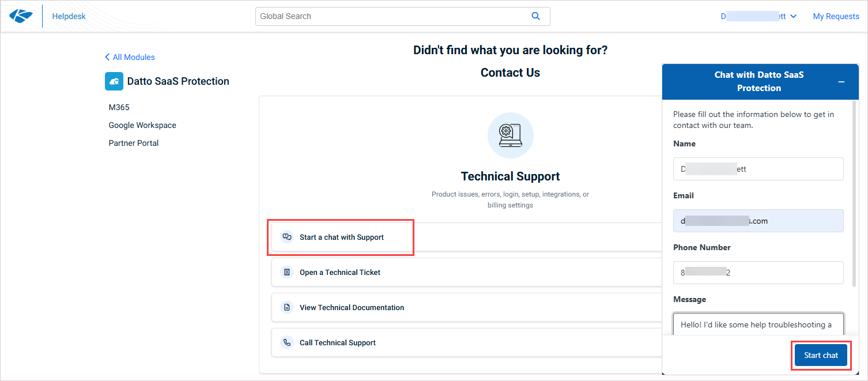Click the Kaseya logo icon

(21, 16)
